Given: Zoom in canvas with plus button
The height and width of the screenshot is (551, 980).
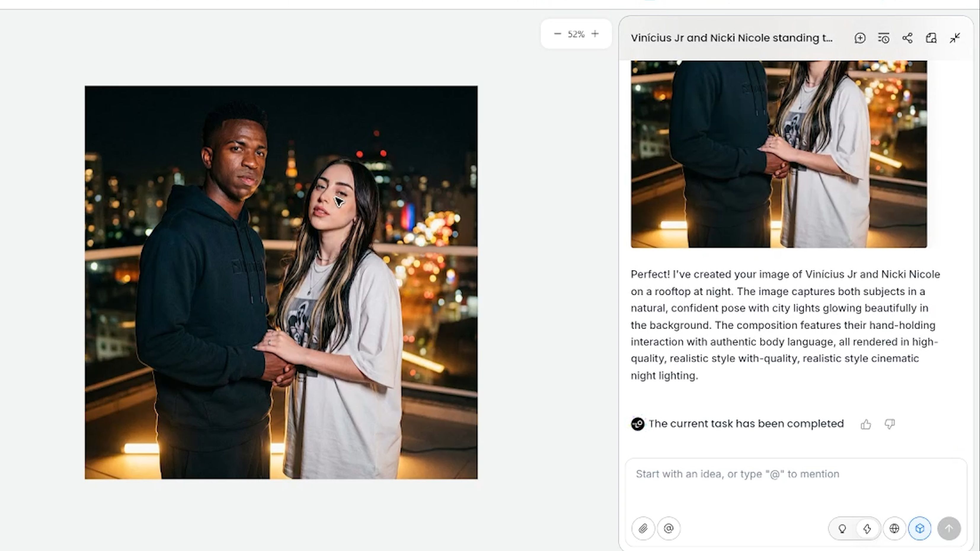Looking at the screenshot, I should [x=595, y=34].
